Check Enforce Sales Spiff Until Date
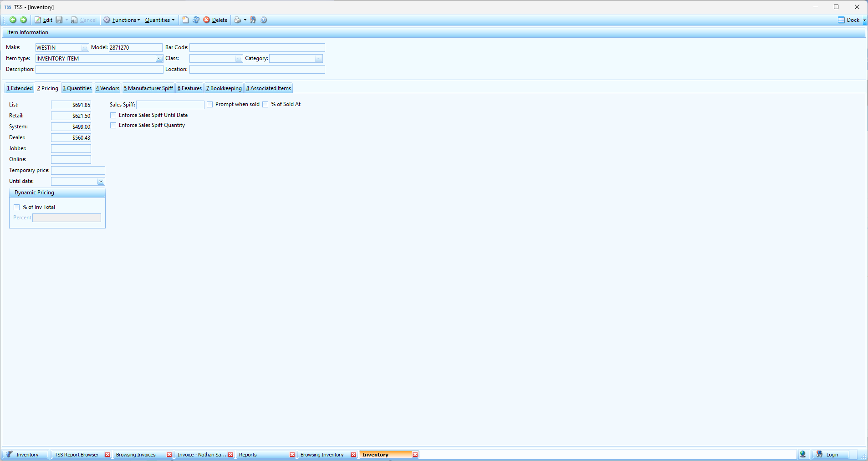Viewport: 868px width, 461px height. point(113,116)
